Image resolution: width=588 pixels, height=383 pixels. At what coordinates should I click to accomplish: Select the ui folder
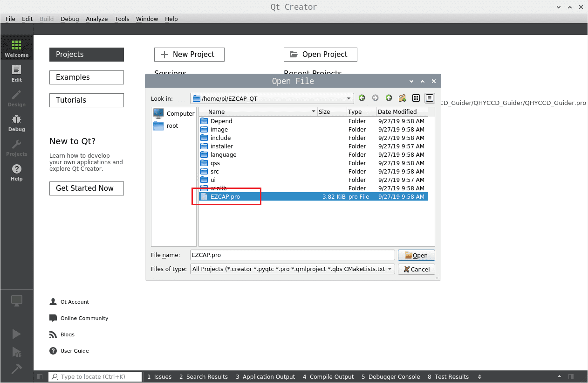pyautogui.click(x=314, y=180)
